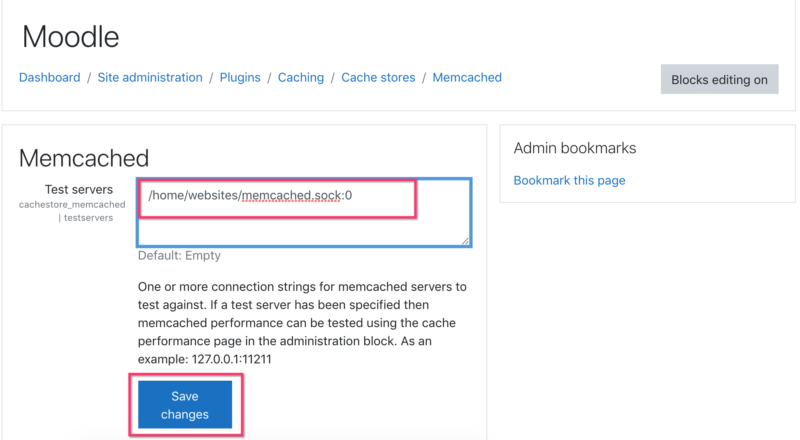Screen dimensions: 800x440
Task: Click the example 127.0.0.1:11211 text
Action: tap(232, 359)
